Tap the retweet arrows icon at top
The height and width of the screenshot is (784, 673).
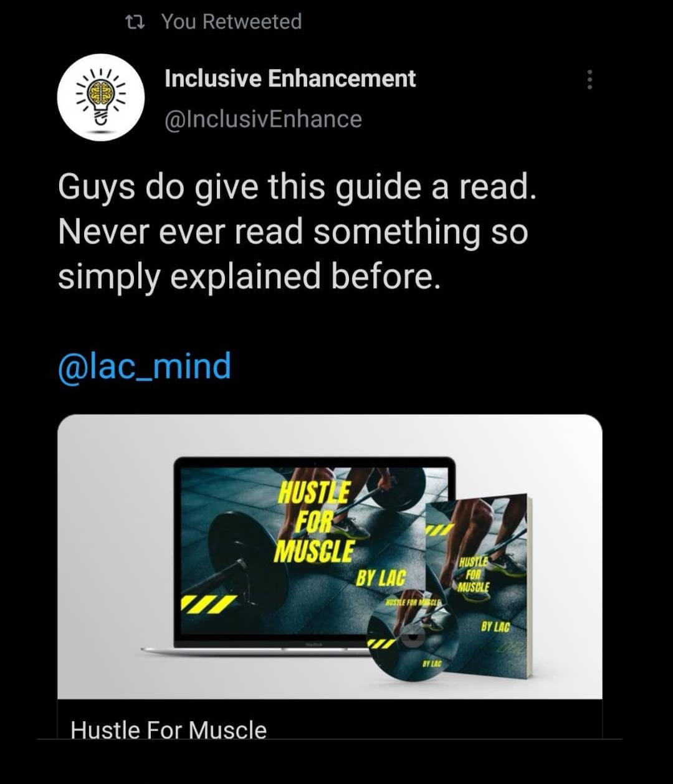pyautogui.click(x=135, y=22)
